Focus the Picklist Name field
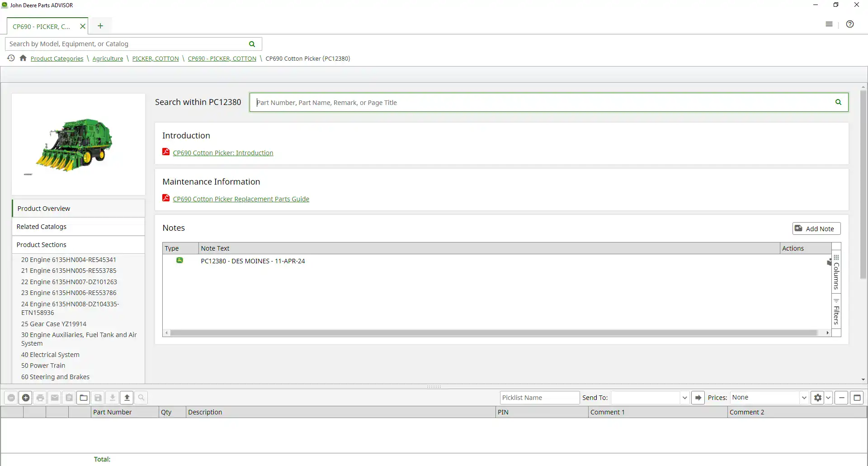Screen dimensions: 868x466 click(540, 398)
